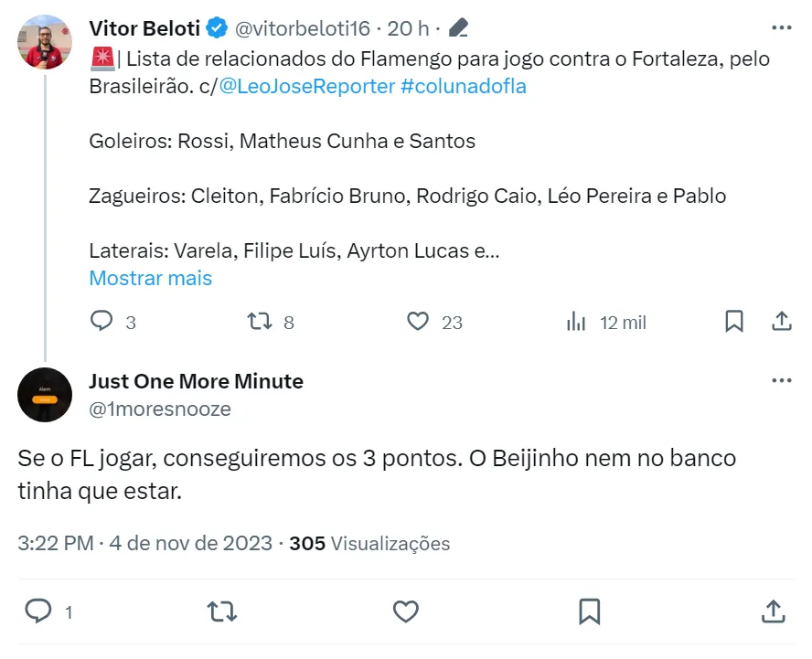Click the @1moresnooze handle
Image resolution: width=812 pixels, height=659 pixels.
click(x=160, y=409)
